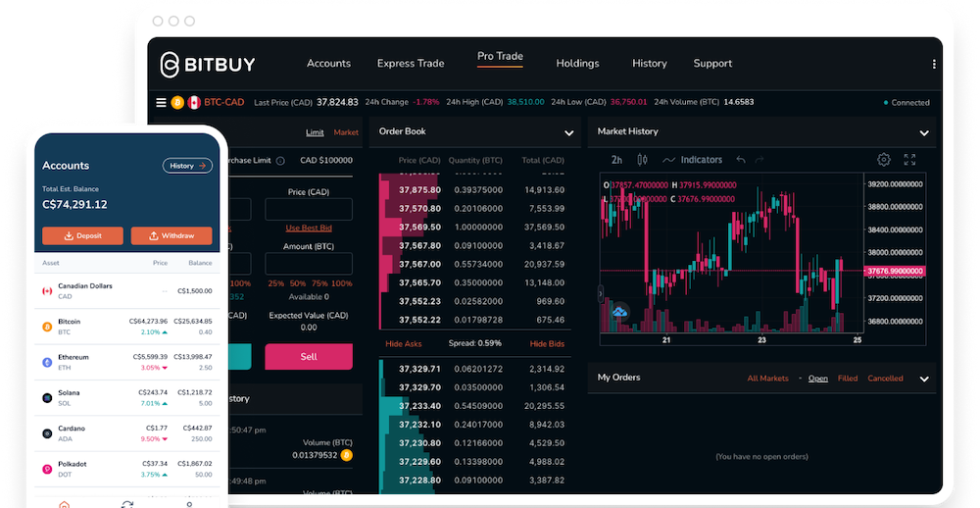
Task: Collapse the Order Book panel
Action: (x=568, y=132)
